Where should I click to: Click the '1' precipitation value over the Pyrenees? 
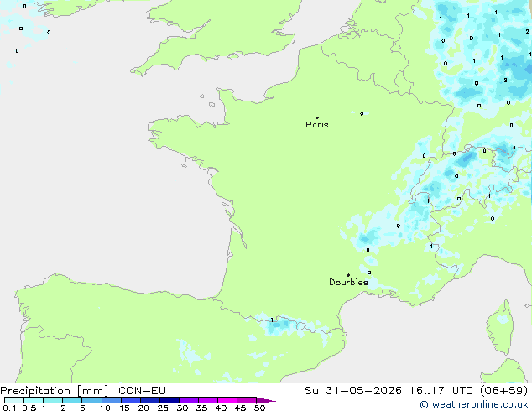coord(272,320)
